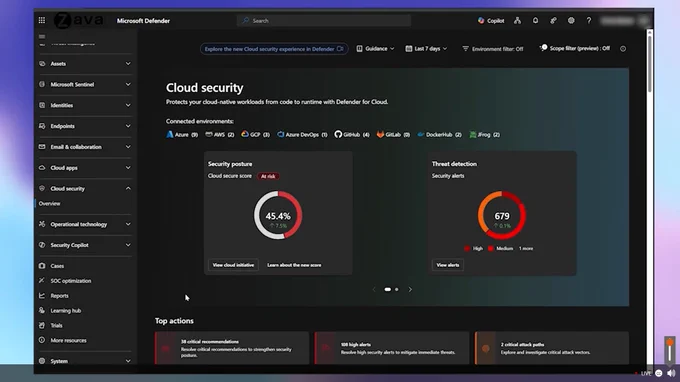Viewport: 680px width, 382px height.
Task: Click the System gear icon in sidebar
Action: (42, 361)
